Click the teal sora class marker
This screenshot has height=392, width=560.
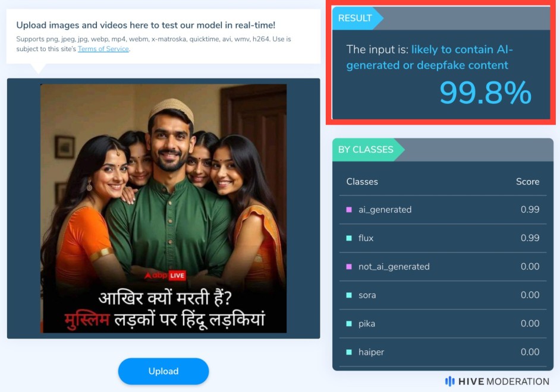point(349,295)
